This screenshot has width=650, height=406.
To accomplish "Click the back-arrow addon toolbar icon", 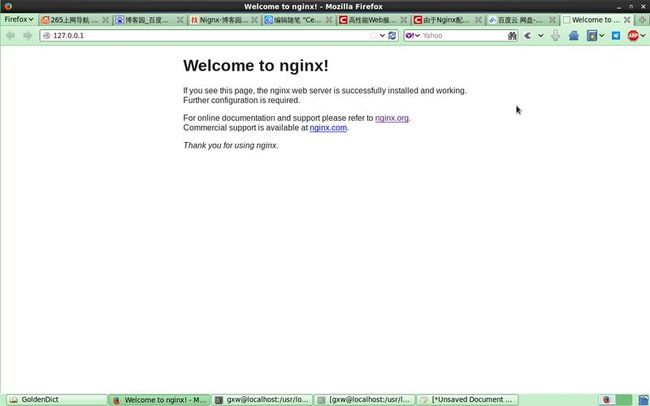I will [528, 36].
